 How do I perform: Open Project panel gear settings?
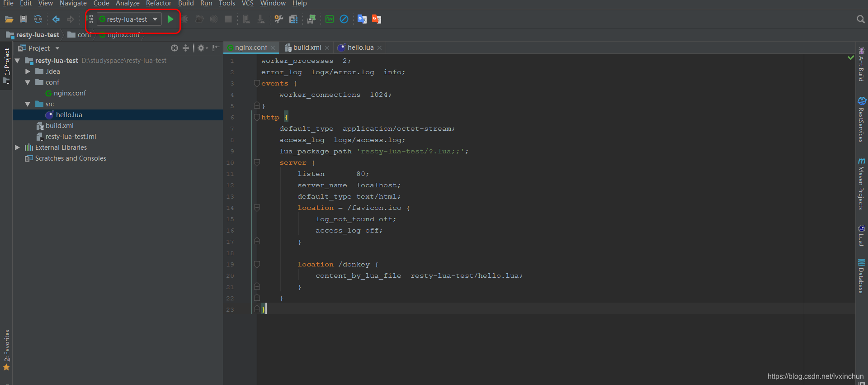tap(202, 48)
